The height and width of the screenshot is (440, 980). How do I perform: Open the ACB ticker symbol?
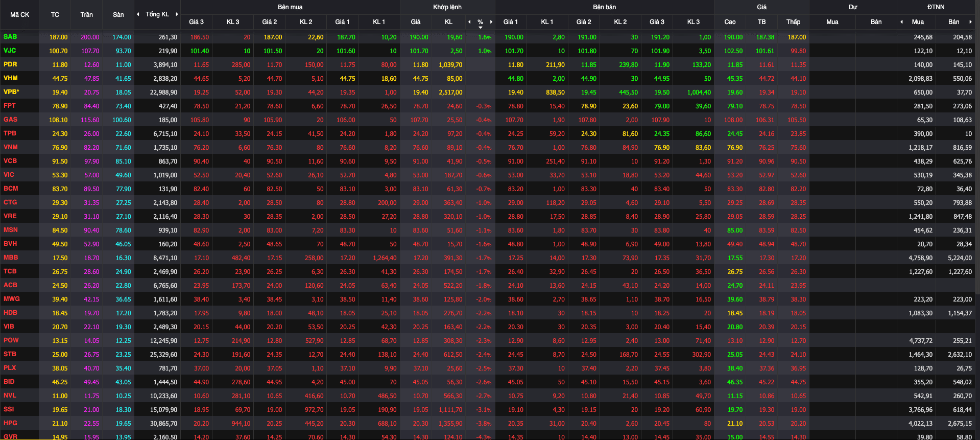point(10,285)
